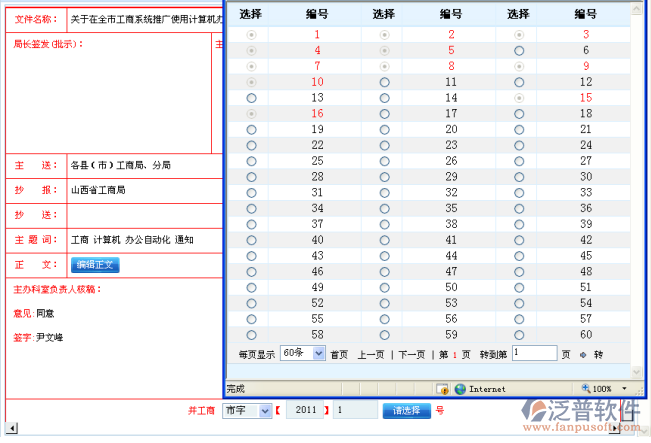Select the radio button for number 47
Image resolution: width=651 pixels, height=443 pixels.
[384, 272]
